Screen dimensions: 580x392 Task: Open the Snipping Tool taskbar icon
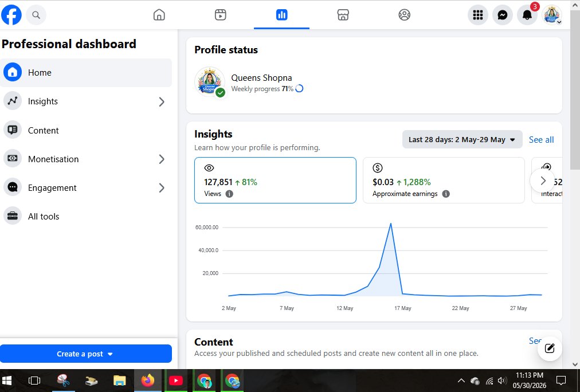(x=63, y=380)
